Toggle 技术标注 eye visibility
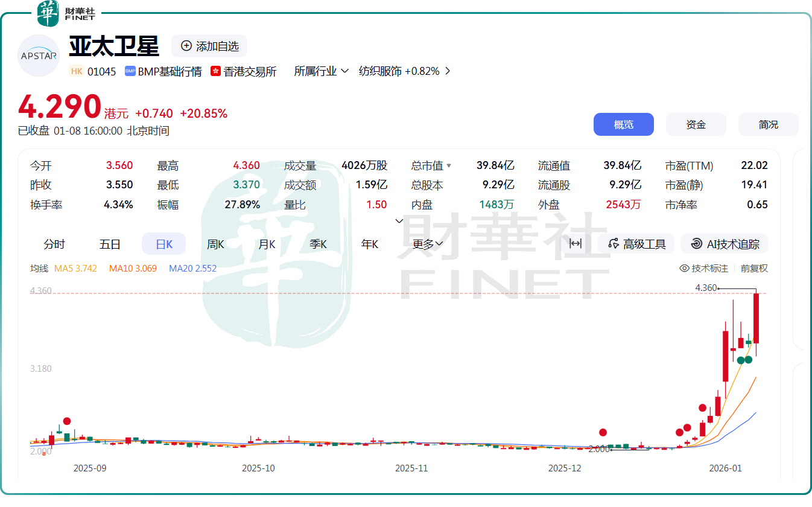 [x=684, y=269]
